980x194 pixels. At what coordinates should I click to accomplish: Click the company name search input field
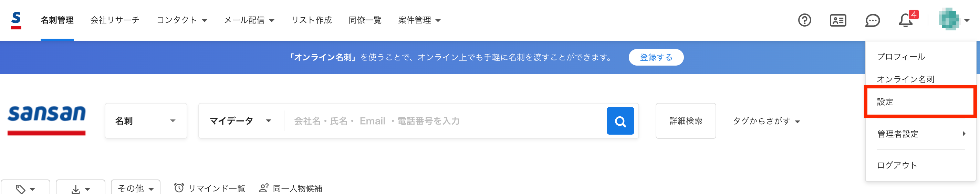click(x=441, y=121)
